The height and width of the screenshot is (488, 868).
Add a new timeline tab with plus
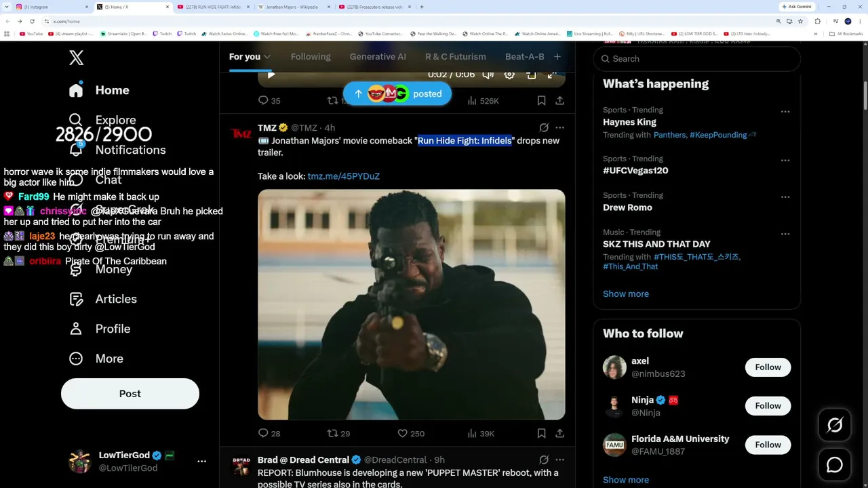tap(557, 57)
